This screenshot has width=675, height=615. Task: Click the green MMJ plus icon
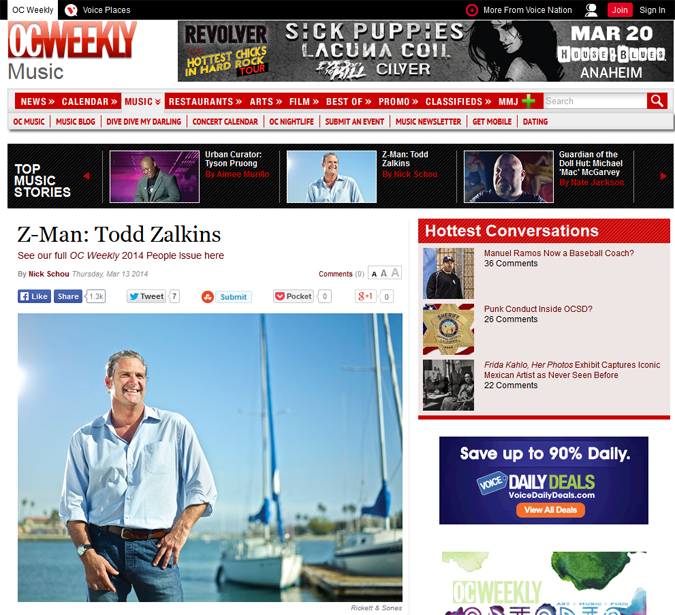pos(529,101)
